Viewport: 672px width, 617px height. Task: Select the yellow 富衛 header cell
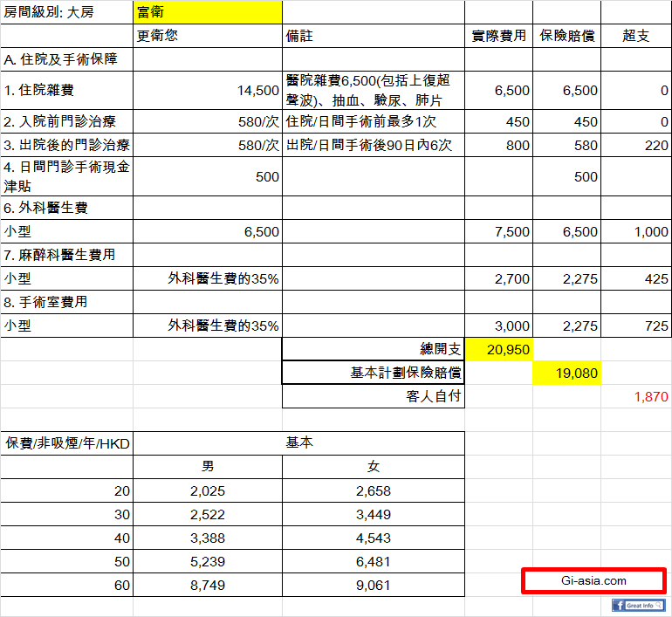point(208,12)
